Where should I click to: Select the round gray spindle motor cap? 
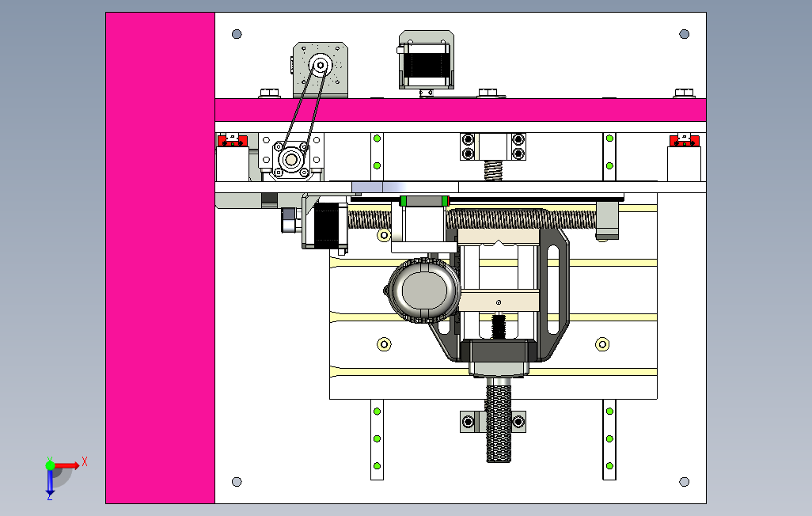pyautogui.click(x=424, y=290)
